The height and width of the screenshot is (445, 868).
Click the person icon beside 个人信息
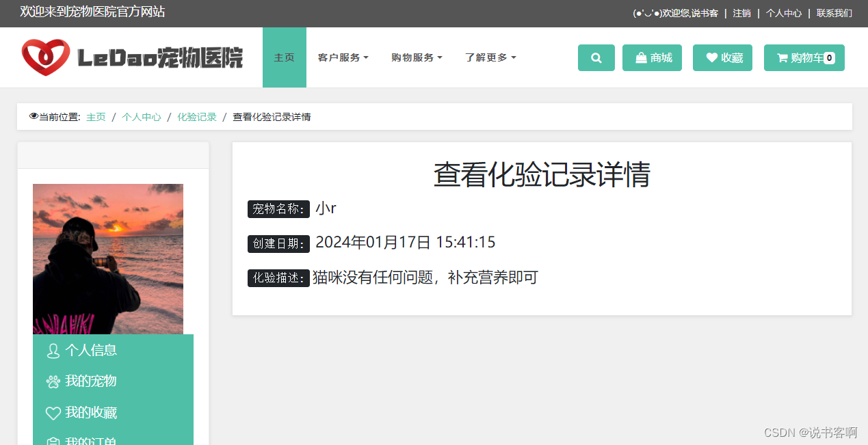tap(53, 350)
